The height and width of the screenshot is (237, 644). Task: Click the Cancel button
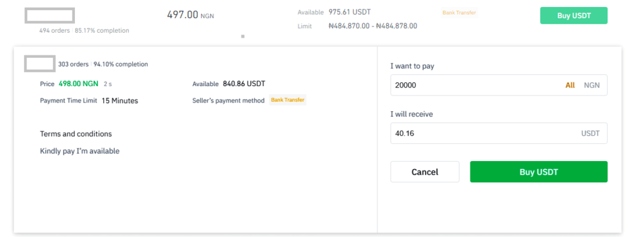tap(425, 172)
